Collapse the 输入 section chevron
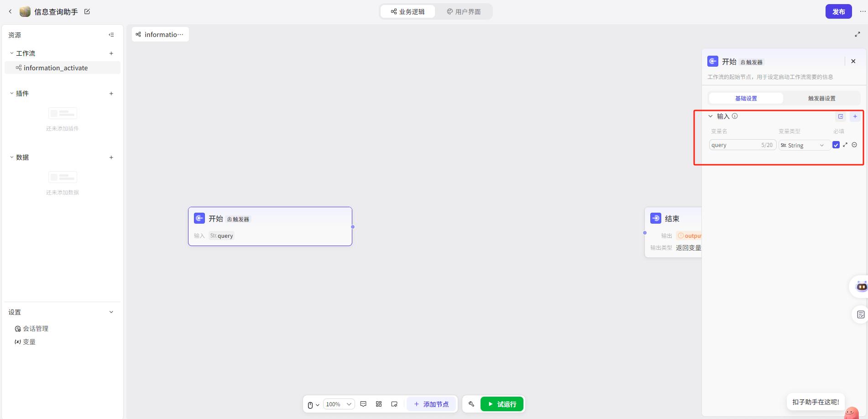This screenshot has width=868, height=419. click(x=711, y=116)
